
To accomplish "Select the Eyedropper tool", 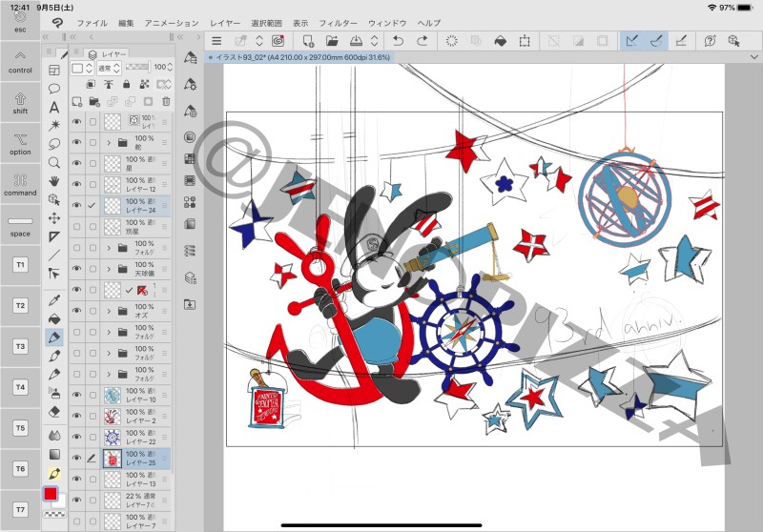I will (x=54, y=300).
